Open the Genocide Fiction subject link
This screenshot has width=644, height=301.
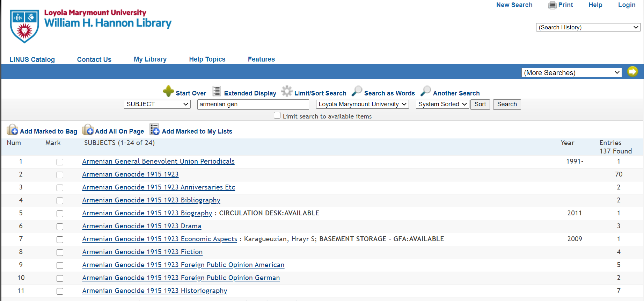[x=142, y=252]
